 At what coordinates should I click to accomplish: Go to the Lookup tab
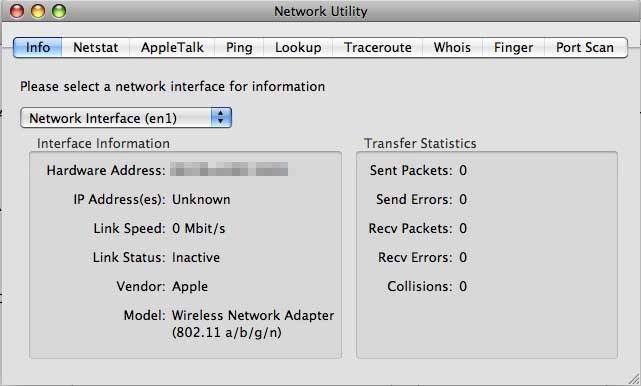coord(298,47)
